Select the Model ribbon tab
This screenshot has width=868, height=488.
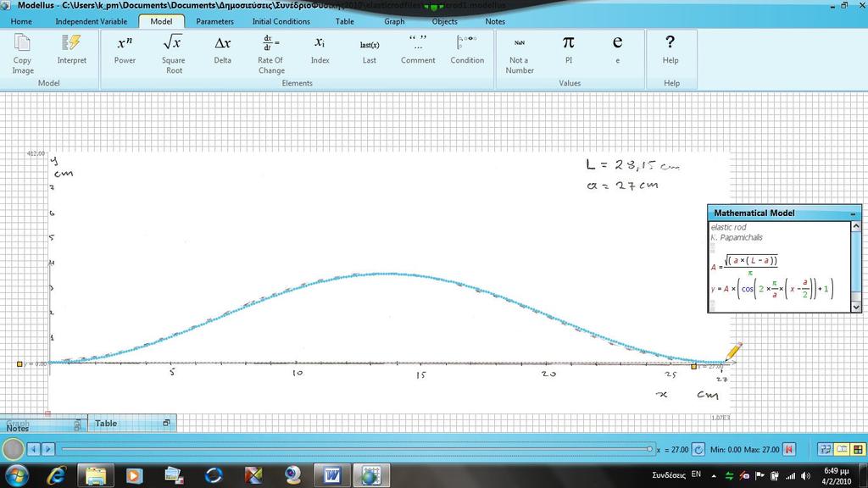[161, 21]
